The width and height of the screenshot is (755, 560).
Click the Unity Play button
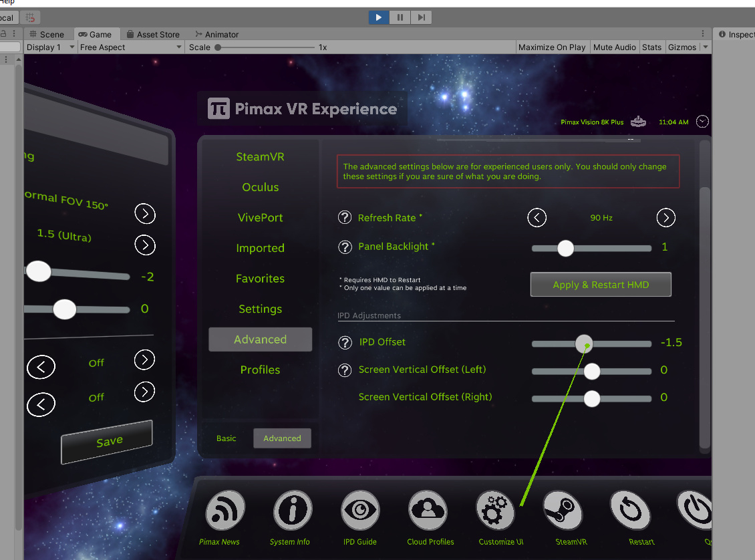[x=379, y=17]
